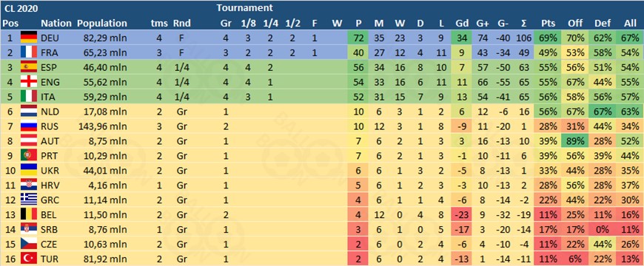Click the Italian flag icon
This screenshot has width=644, height=266.
point(29,97)
